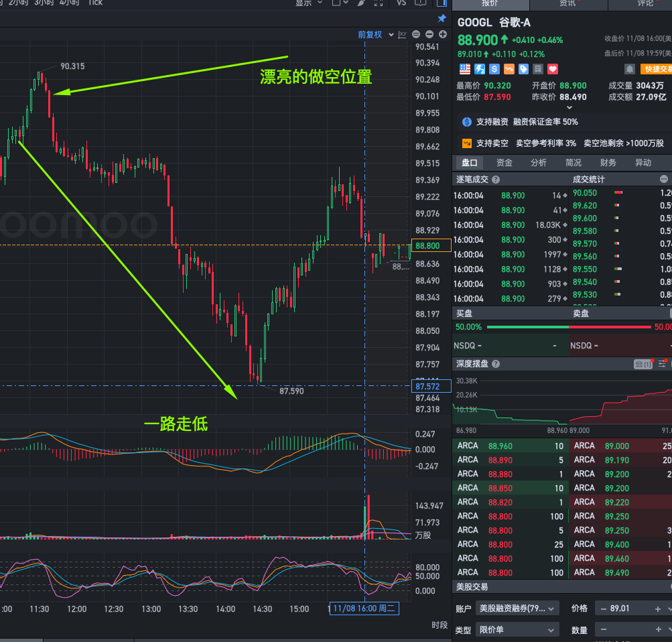The image size is (672, 642).
Task: Click ARCA ask row at 89.000
Action: point(620,446)
